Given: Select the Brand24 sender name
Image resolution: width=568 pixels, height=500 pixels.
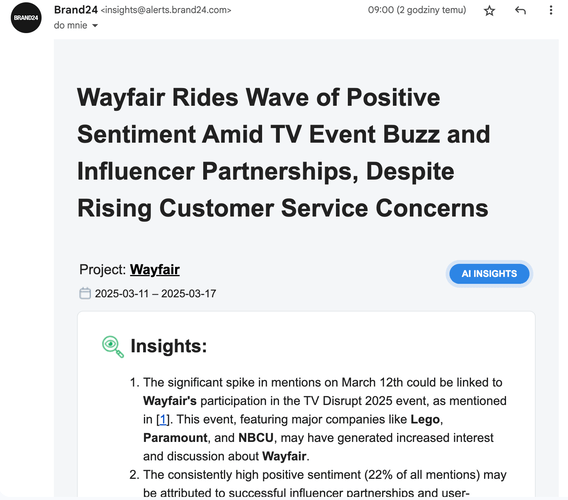Looking at the screenshot, I should tap(76, 10).
